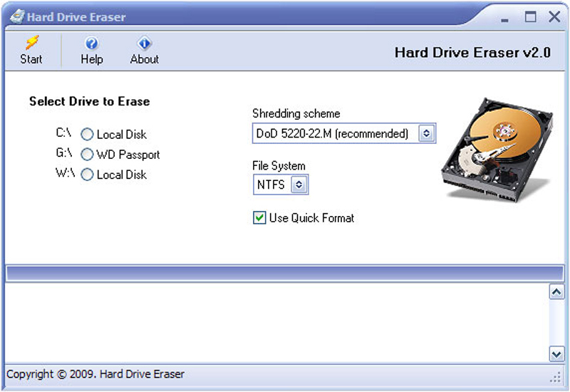Screen dimensions: 570x392
Task: Click inside the empty log area
Action: click(277, 323)
